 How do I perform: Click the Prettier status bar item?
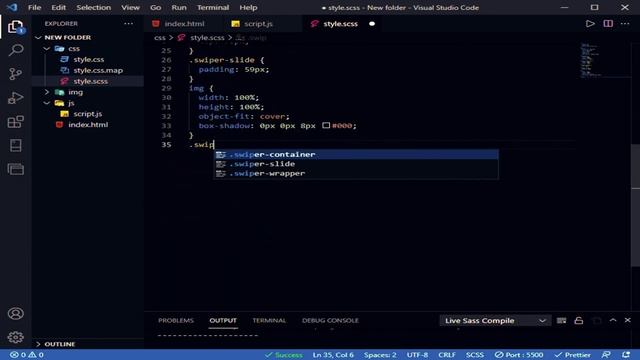pos(572,355)
